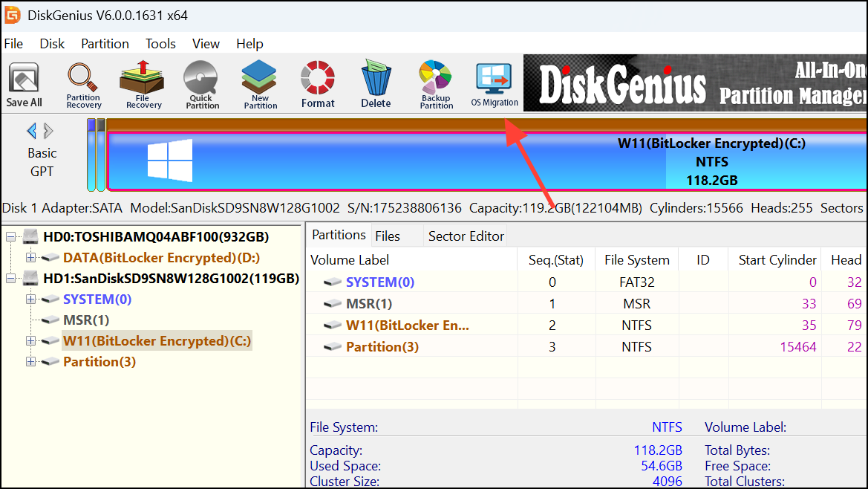Sort by File System column header

pos(637,259)
